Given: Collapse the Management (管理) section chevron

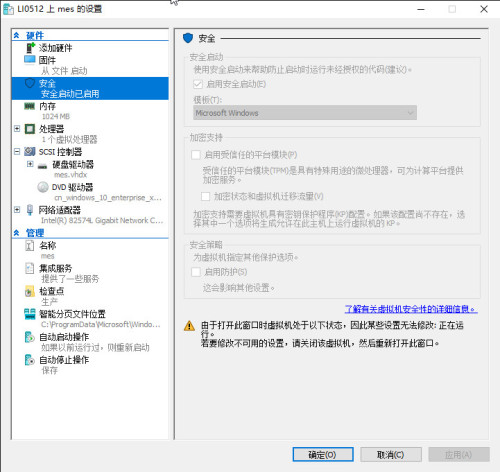Looking at the screenshot, I should [16, 233].
